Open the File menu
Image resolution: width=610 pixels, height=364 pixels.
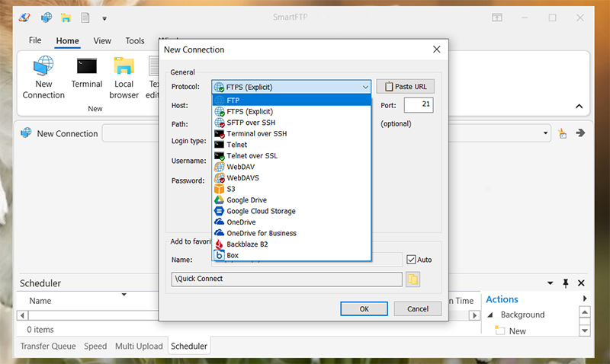click(35, 40)
